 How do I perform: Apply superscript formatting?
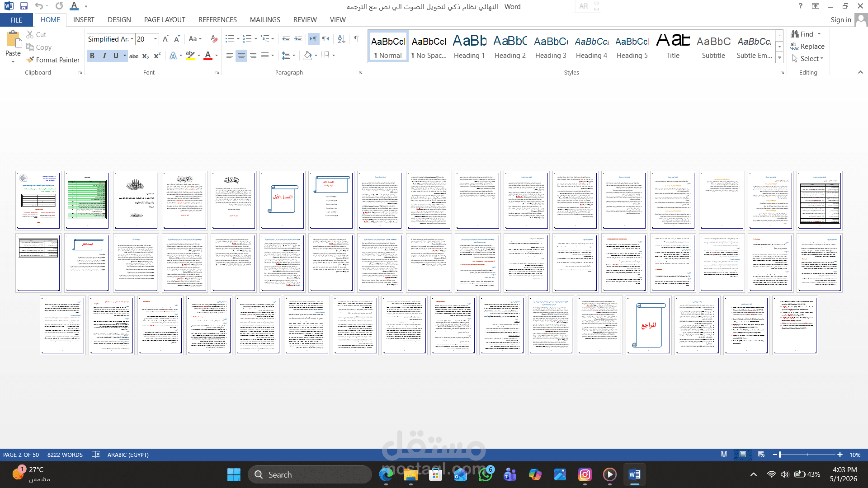coord(157,56)
